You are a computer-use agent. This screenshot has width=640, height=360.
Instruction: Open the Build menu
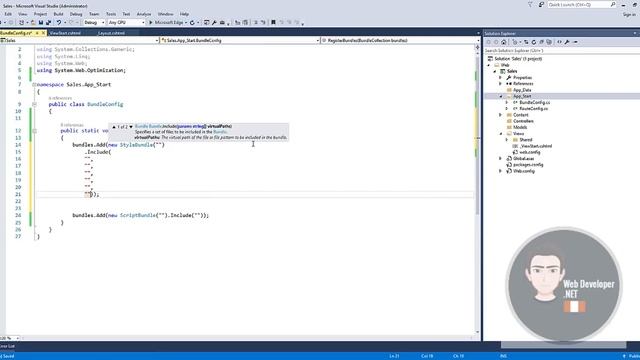pos(58,14)
